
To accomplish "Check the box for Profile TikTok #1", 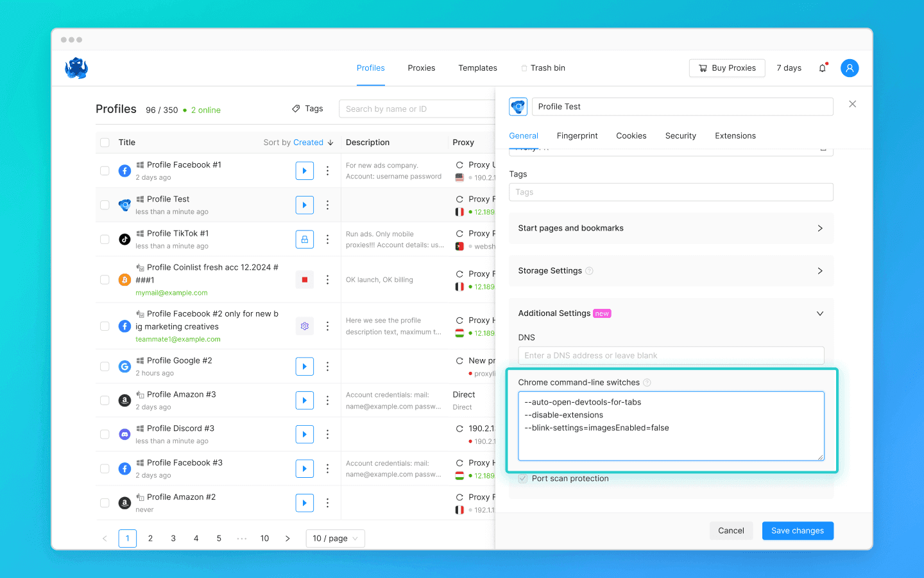I will (105, 239).
